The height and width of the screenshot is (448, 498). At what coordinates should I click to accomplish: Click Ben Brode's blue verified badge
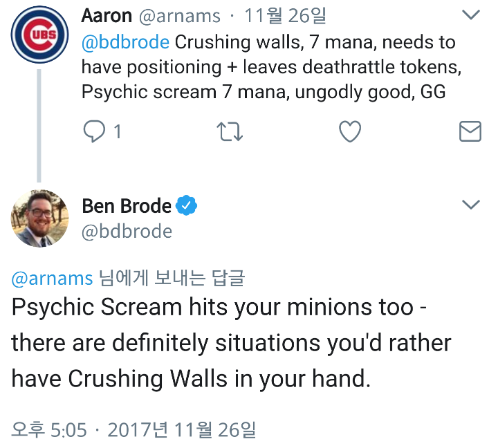tap(187, 205)
